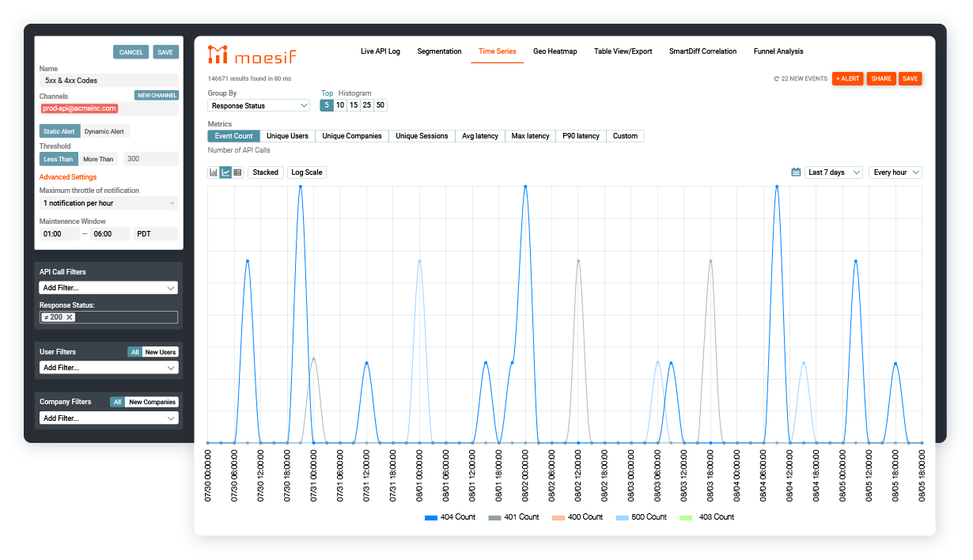
Task: Open API Call Filters Add Filter dropdown
Action: point(109,288)
